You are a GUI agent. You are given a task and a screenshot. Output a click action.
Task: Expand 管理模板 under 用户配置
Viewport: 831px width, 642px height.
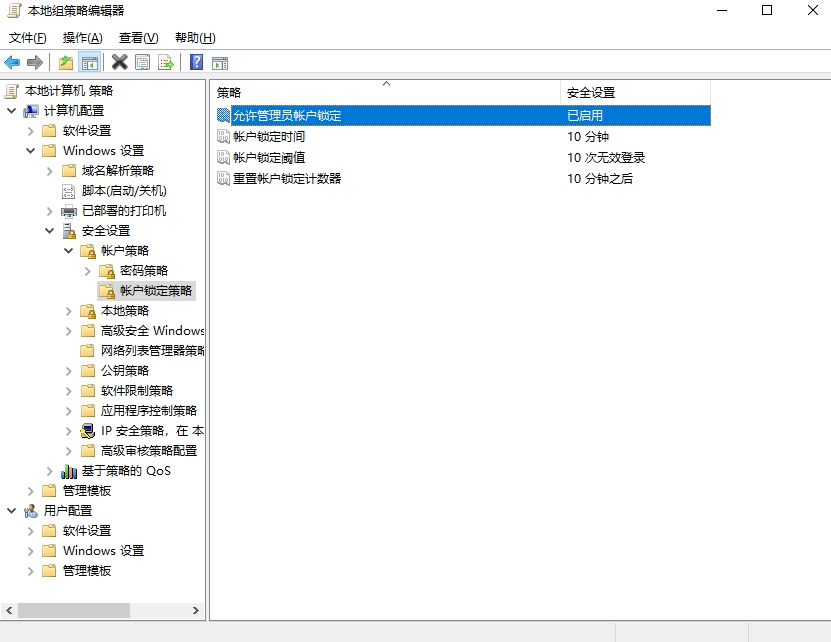(30, 571)
